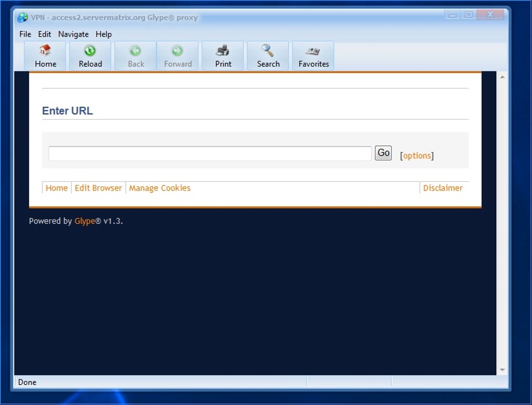Click the Go button

(383, 153)
